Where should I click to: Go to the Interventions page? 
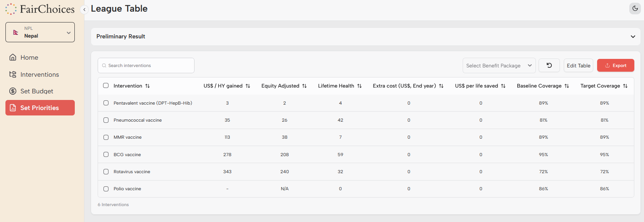point(40,74)
